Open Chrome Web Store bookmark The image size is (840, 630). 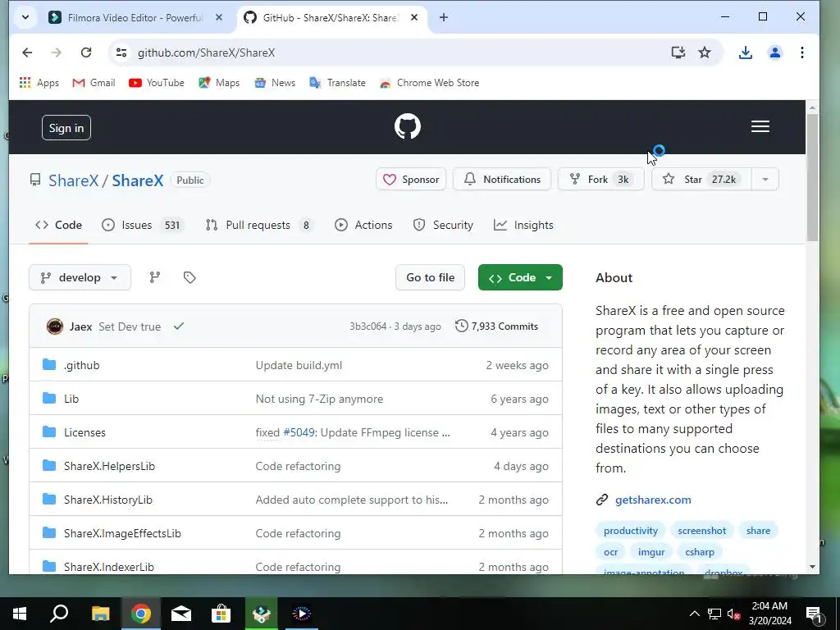click(x=429, y=83)
